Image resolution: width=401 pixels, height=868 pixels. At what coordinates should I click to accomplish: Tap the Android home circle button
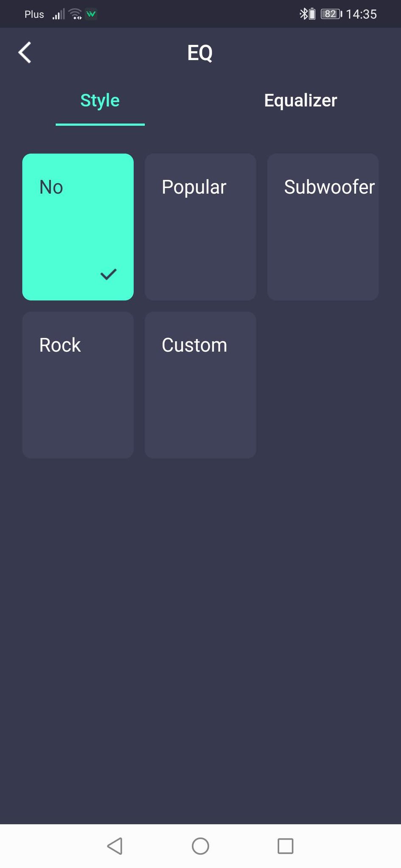coord(200,846)
